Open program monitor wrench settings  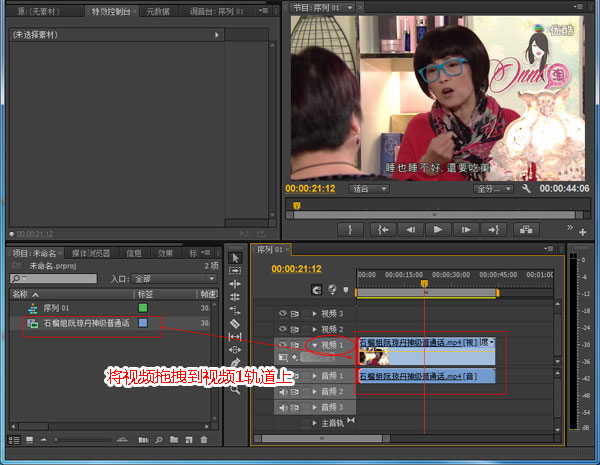pyautogui.click(x=526, y=189)
